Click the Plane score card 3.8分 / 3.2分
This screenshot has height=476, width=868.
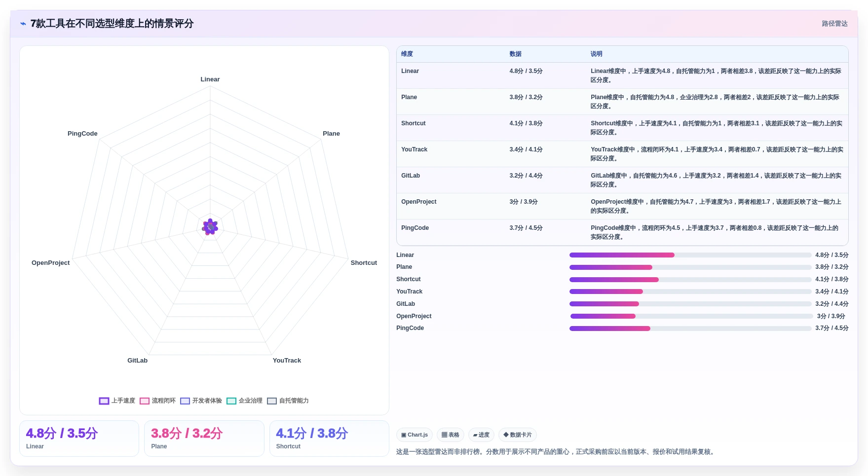[204, 439]
